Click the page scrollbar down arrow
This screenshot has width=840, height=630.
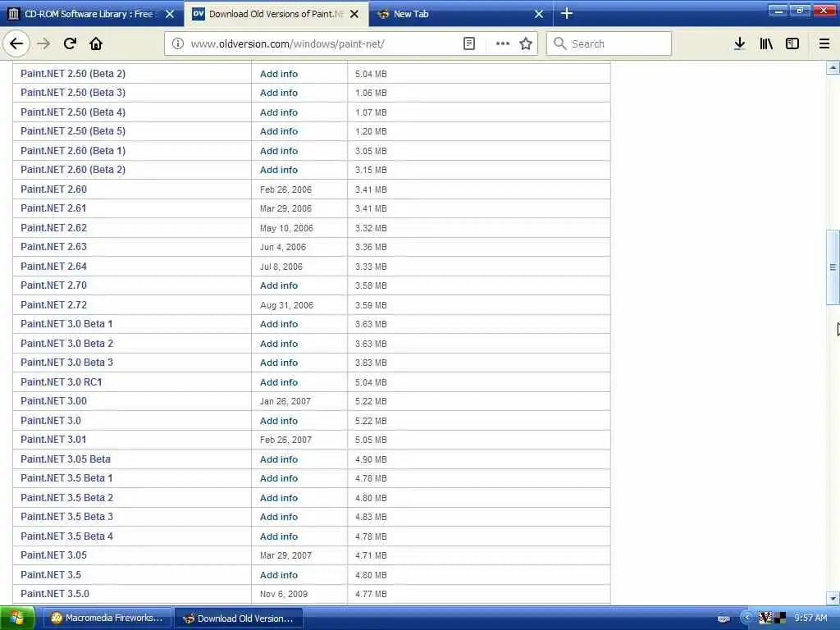coord(833,598)
